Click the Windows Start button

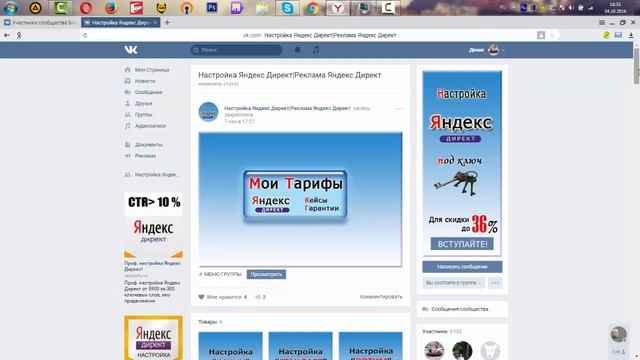[x=10, y=8]
